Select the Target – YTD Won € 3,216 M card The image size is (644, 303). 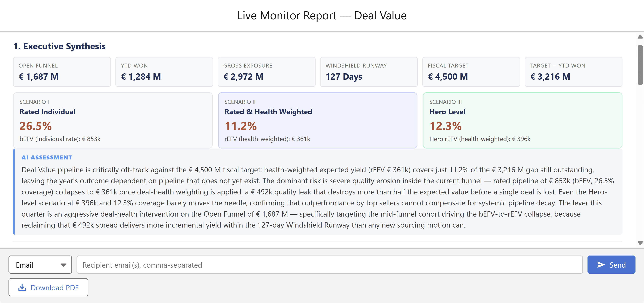574,72
